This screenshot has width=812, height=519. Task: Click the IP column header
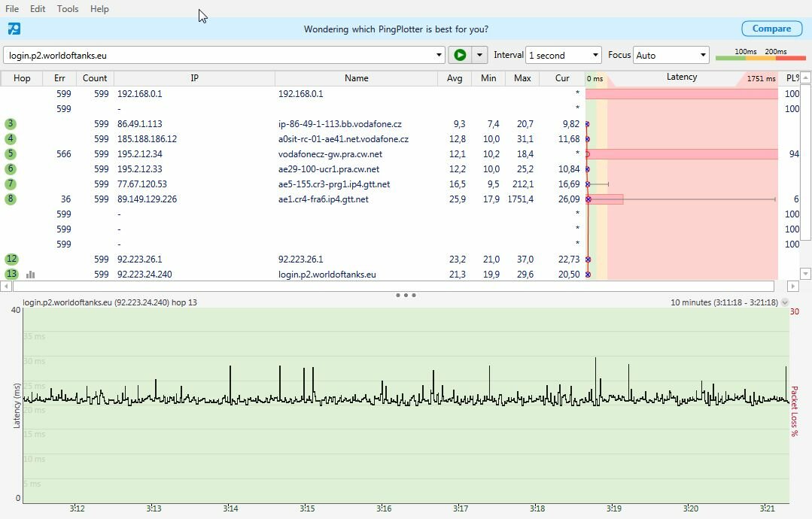(194, 78)
